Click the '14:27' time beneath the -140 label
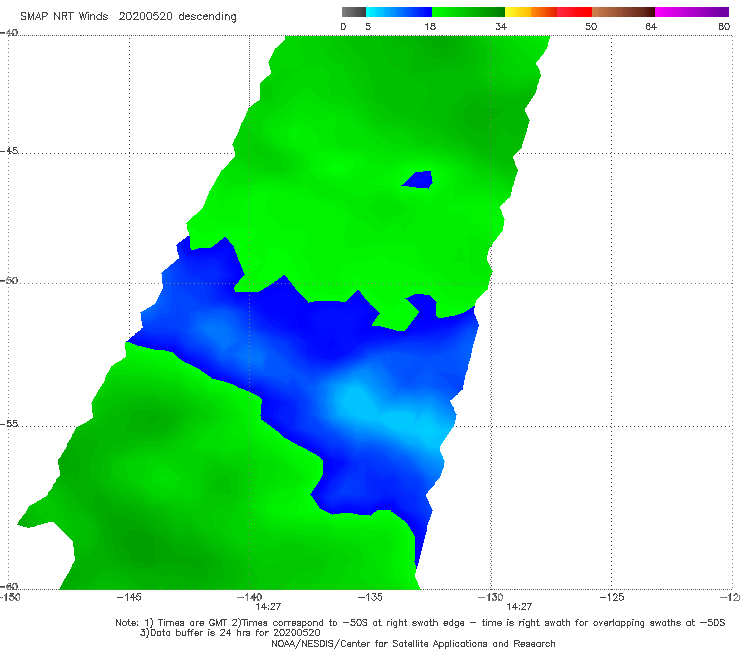This screenshot has height=650, width=740. 268,607
